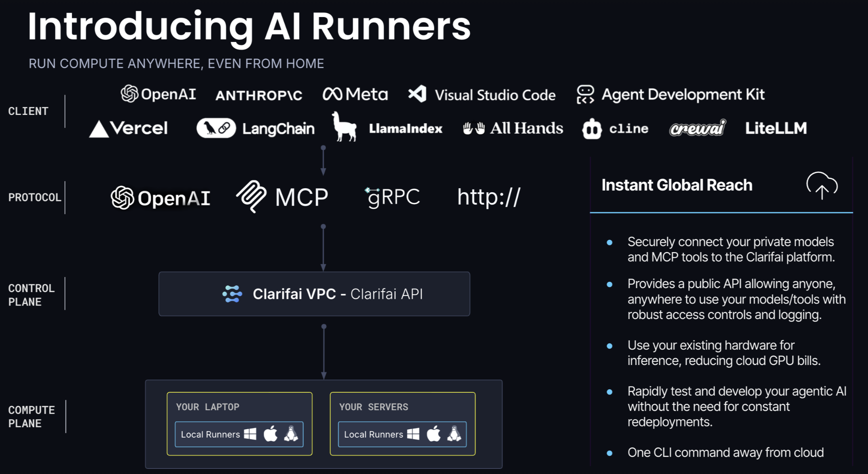Click the Clarifai logo in the VPC box
Screen dimensions: 868x474
[x=232, y=294]
